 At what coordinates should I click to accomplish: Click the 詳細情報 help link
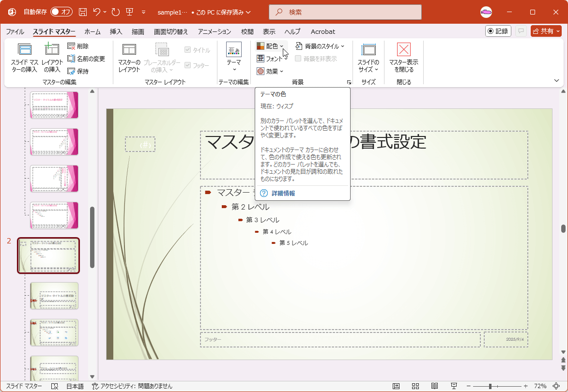coord(282,193)
